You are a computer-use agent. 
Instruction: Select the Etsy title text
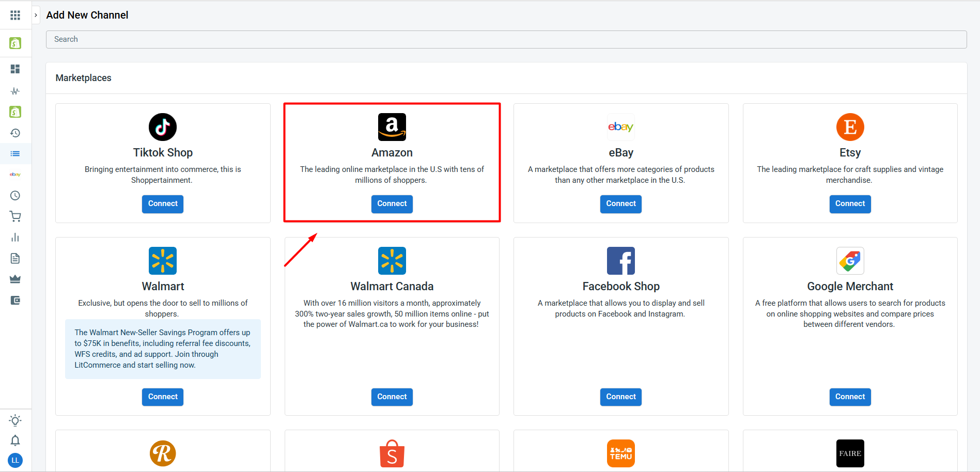click(x=850, y=153)
